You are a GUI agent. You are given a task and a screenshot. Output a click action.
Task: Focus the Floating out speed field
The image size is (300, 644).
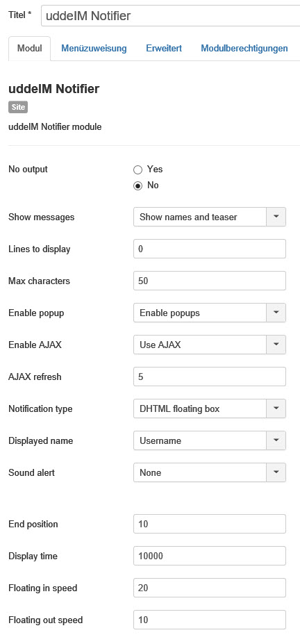tap(210, 620)
